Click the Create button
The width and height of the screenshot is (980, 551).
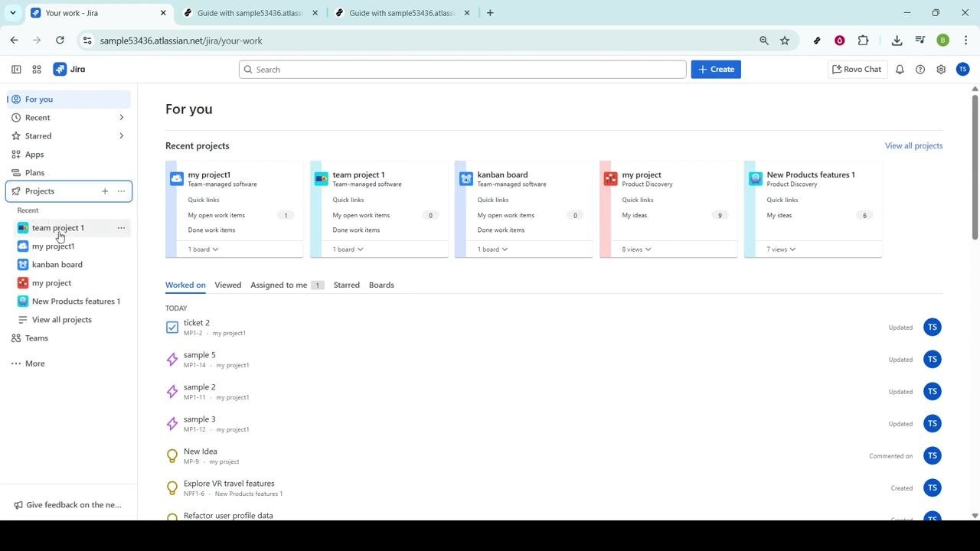[x=716, y=69]
